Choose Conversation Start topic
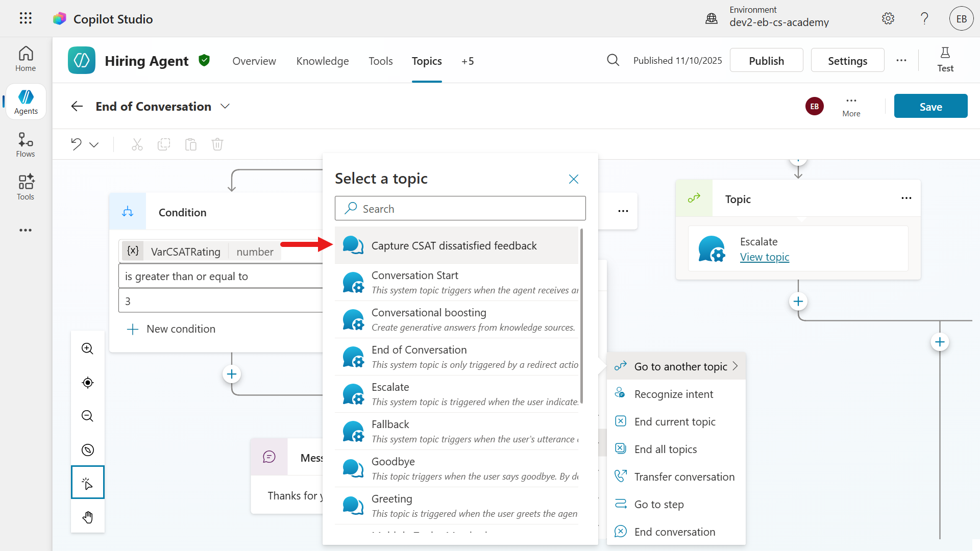The width and height of the screenshot is (980, 551). 457,282
